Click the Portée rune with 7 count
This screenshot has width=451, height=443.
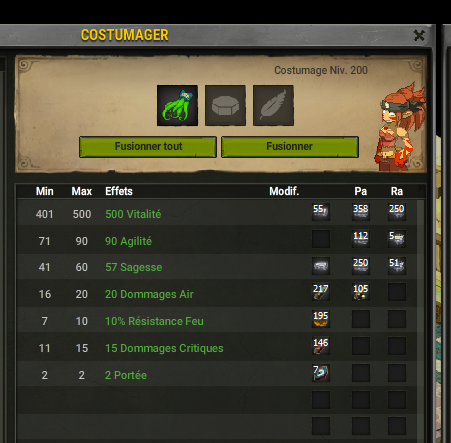321,373
